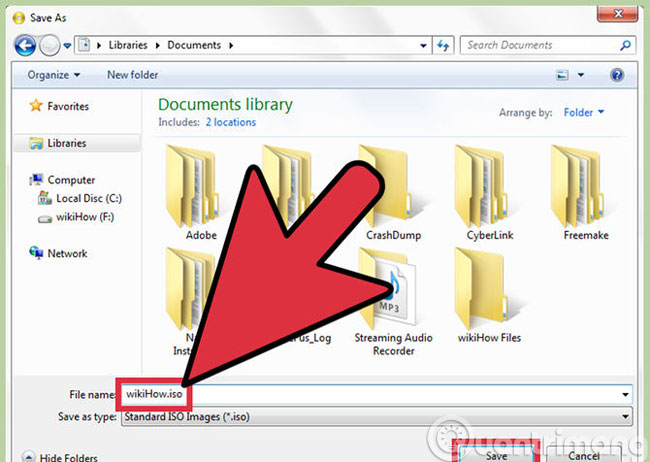The width and height of the screenshot is (650, 462).
Task: Expand the arrow between Libraries and Documents
Action: pos(158,45)
